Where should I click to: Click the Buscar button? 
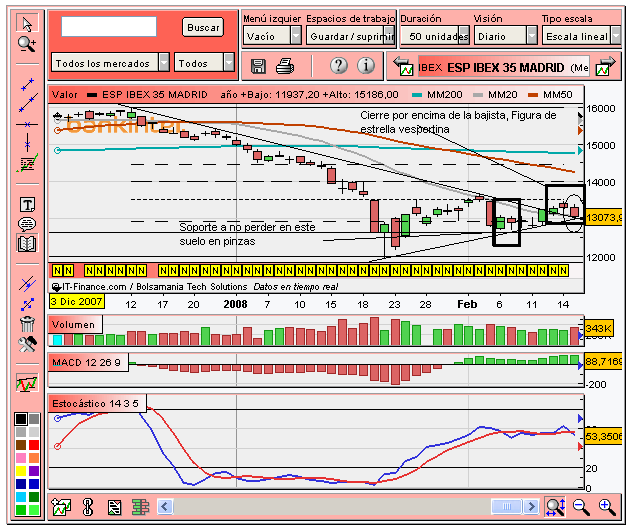click(x=203, y=27)
